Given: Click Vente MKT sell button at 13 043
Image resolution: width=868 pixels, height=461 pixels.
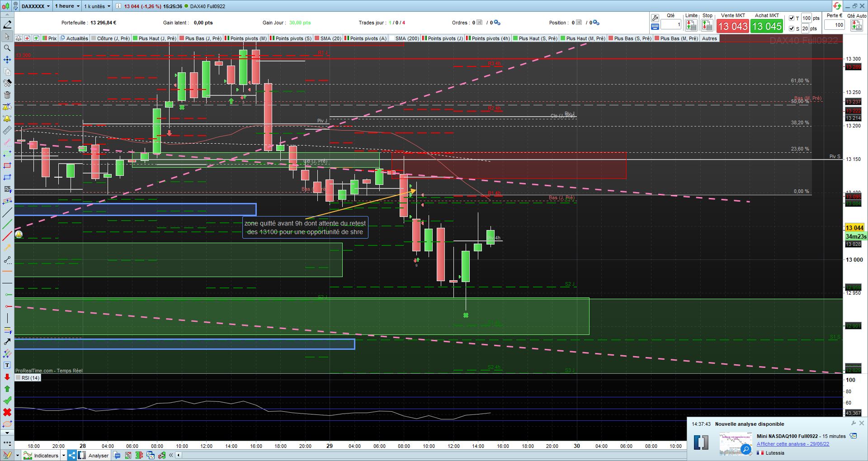Looking at the screenshot, I should (733, 26).
